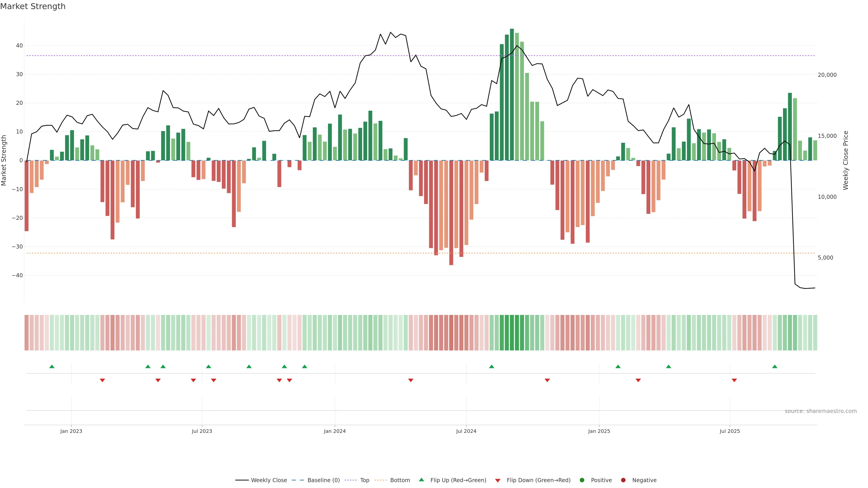Click the purple dotted Top threshold line
The width and height of the screenshot is (868, 488).
[x=236, y=56]
